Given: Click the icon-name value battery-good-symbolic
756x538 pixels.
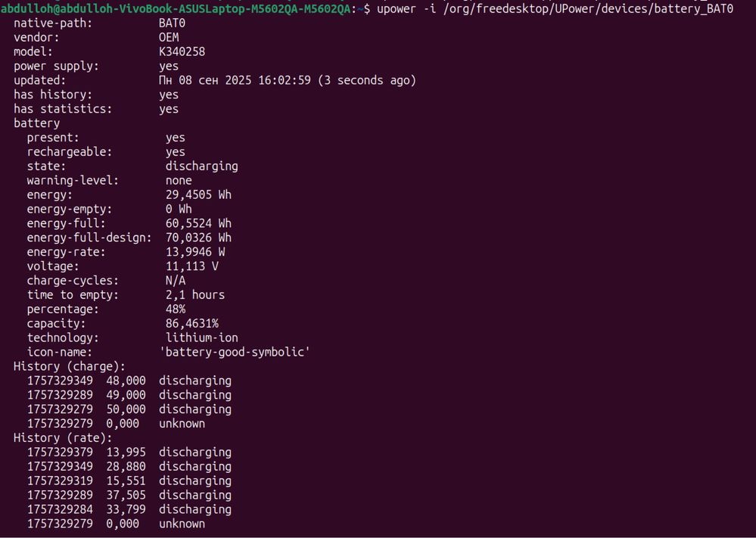Looking at the screenshot, I should (x=235, y=352).
